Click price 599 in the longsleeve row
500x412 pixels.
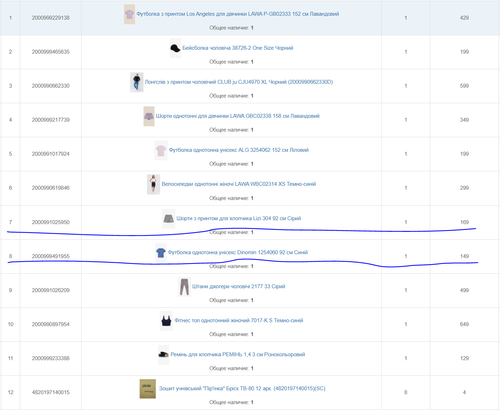464,86
